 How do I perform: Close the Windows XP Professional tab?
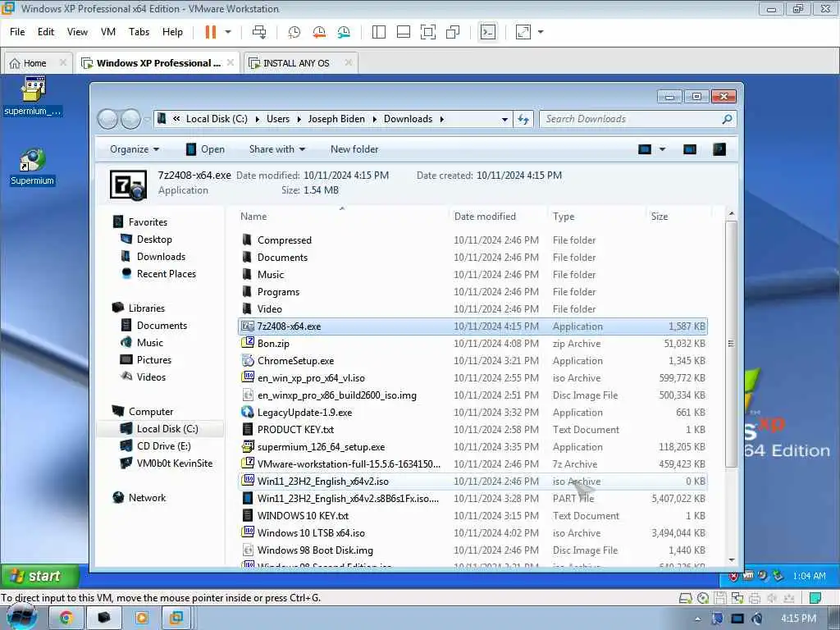[231, 62]
